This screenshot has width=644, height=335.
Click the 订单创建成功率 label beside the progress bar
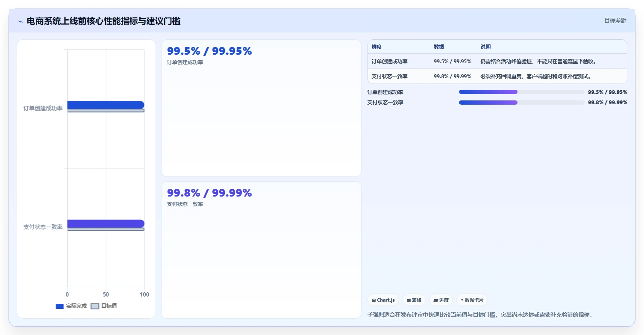point(385,92)
